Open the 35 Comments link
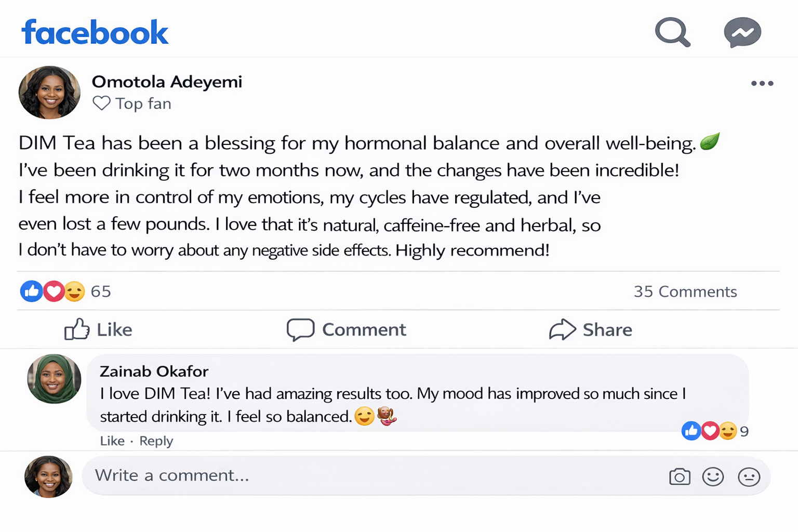This screenshot has height=532, width=798. (685, 291)
